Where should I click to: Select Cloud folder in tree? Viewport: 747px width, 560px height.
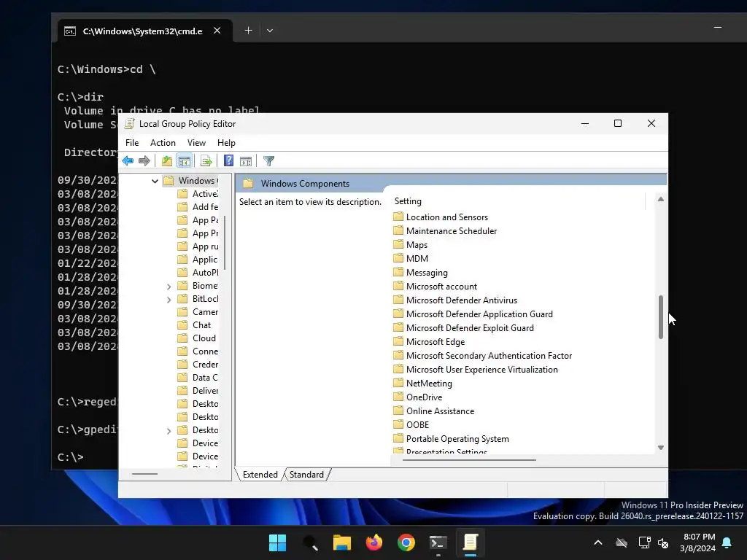[197, 338]
